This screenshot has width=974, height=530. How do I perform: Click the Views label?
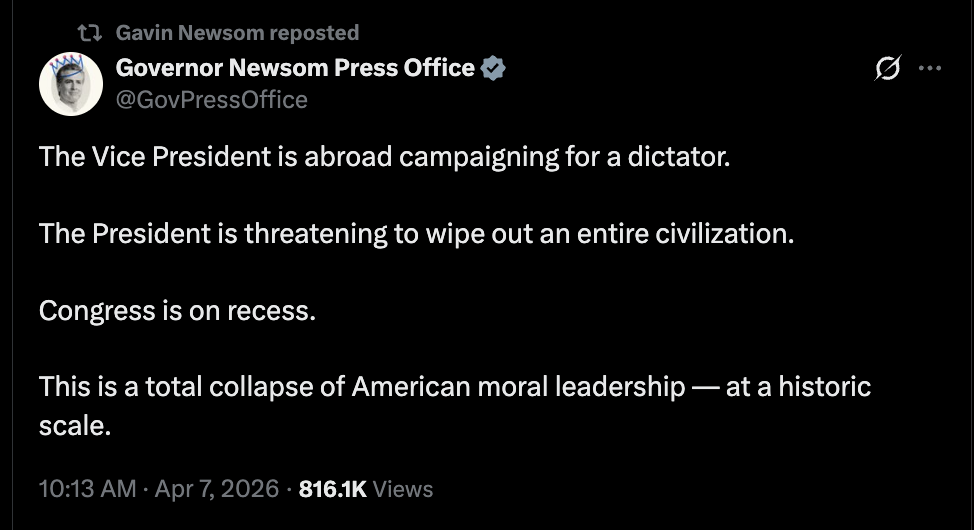tap(403, 489)
